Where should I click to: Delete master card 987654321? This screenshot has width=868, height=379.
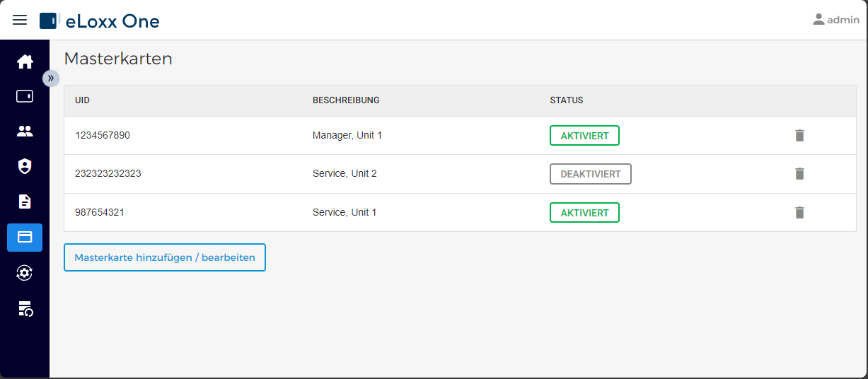(799, 212)
